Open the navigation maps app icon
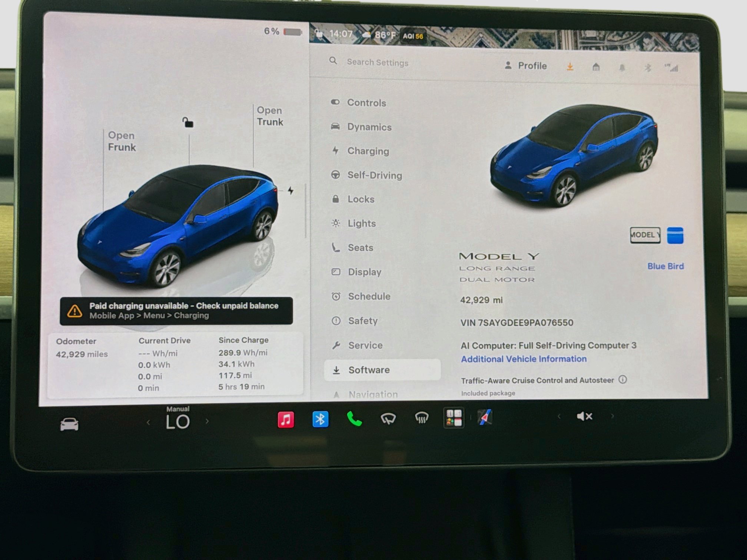747x560 pixels. click(485, 417)
